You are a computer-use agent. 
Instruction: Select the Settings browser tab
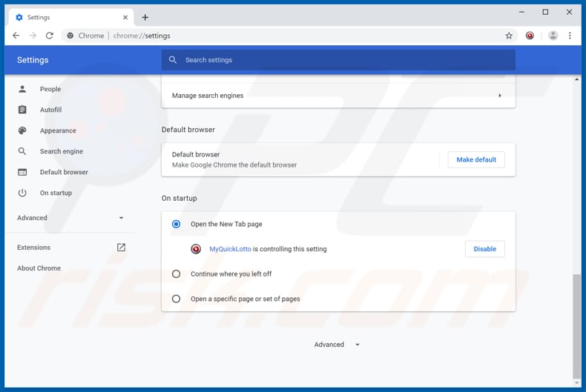[x=71, y=17]
